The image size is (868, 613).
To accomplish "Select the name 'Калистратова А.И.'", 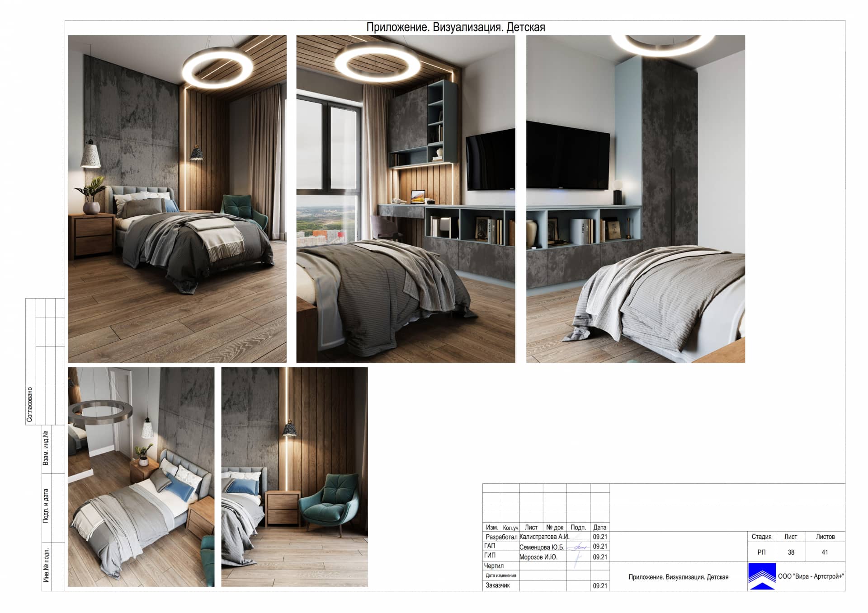I will coord(544,537).
